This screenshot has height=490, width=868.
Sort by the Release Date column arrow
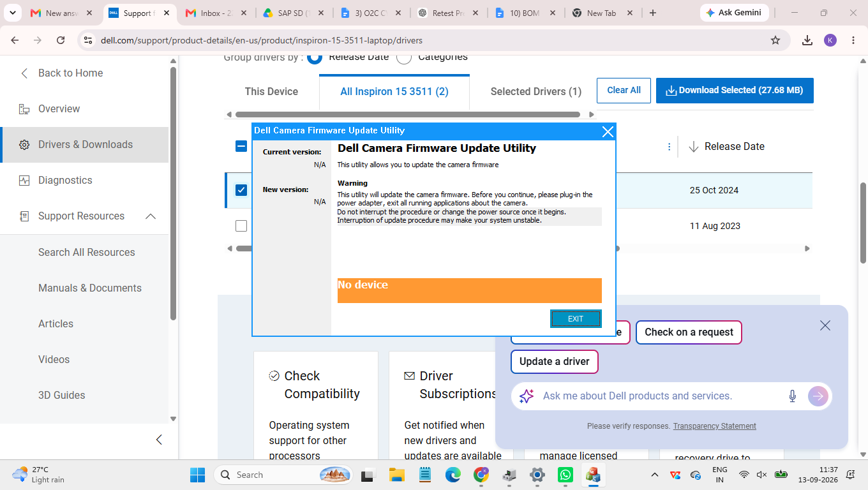(x=694, y=147)
